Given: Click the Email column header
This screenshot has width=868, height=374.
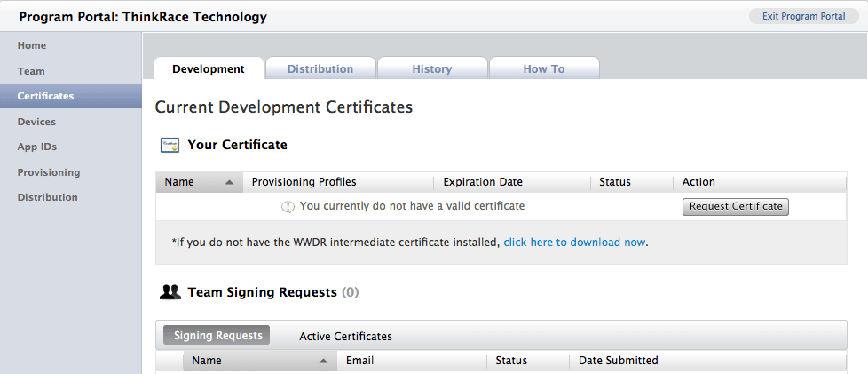Looking at the screenshot, I should click(x=413, y=361).
